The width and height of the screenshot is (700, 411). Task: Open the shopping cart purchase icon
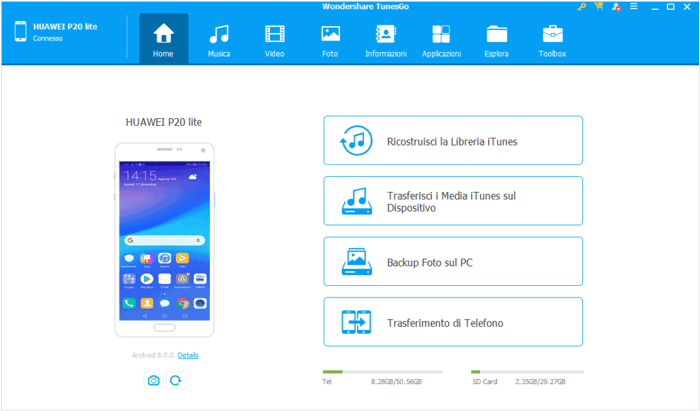598,7
